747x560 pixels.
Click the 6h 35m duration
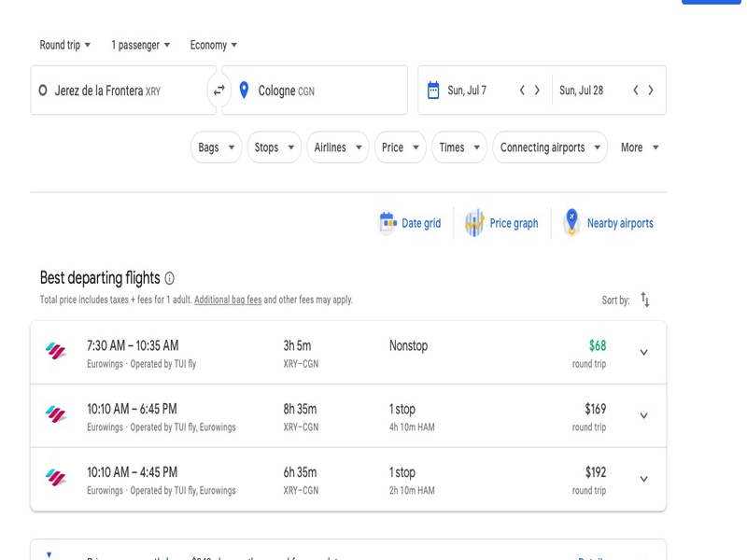[300, 472]
